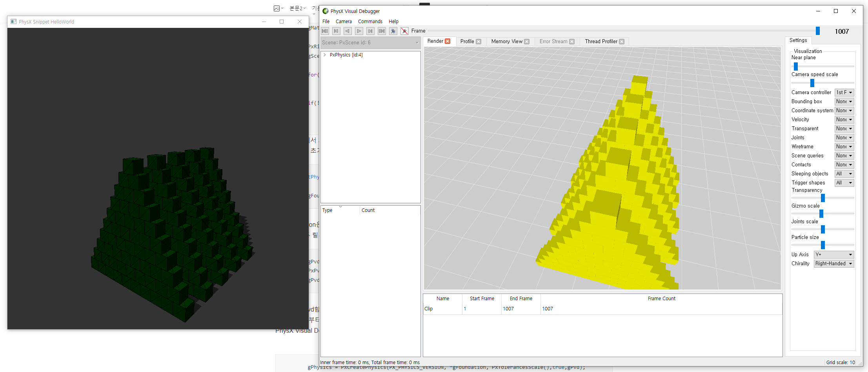This screenshot has width=868, height=372.
Task: Switch to the Profile tab
Action: (x=467, y=42)
